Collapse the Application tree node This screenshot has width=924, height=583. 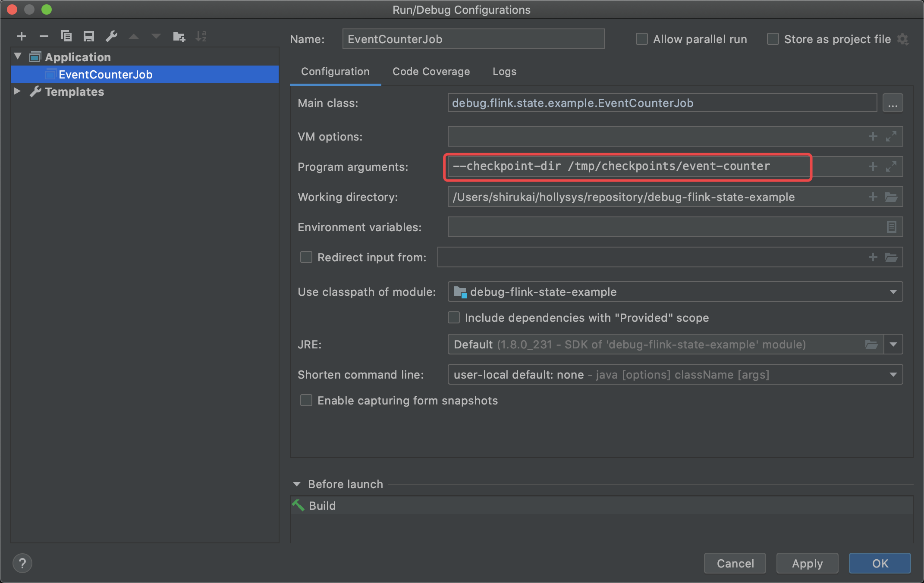point(18,56)
